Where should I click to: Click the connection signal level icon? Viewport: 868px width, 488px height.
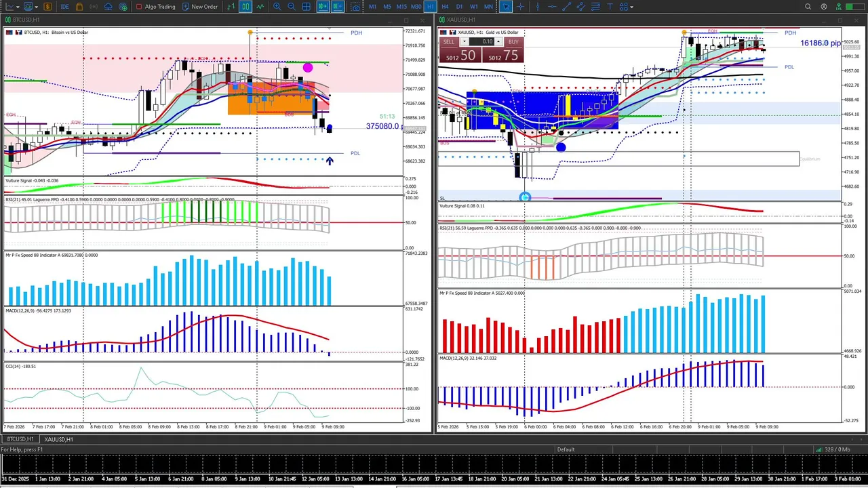(838, 7)
